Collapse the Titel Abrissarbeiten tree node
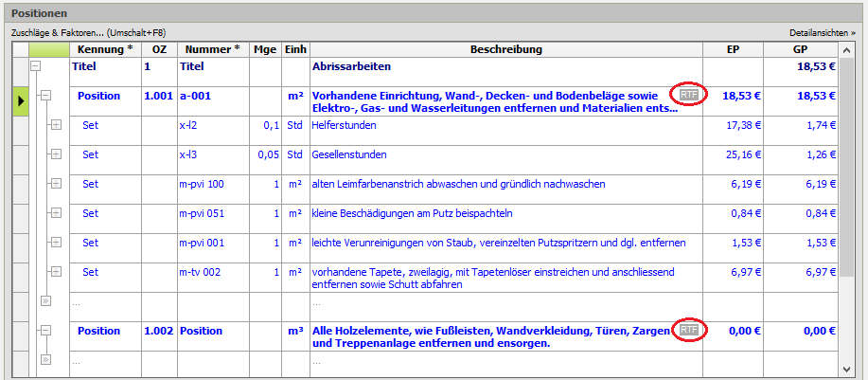 tap(36, 66)
